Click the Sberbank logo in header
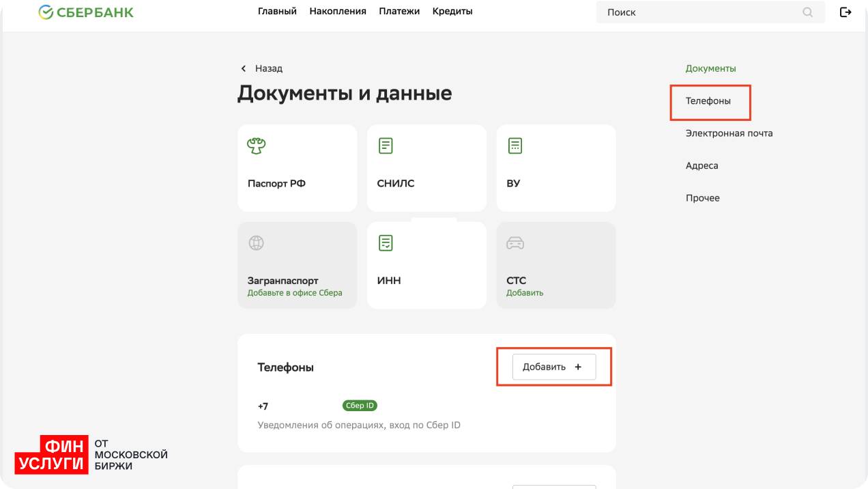 86,12
